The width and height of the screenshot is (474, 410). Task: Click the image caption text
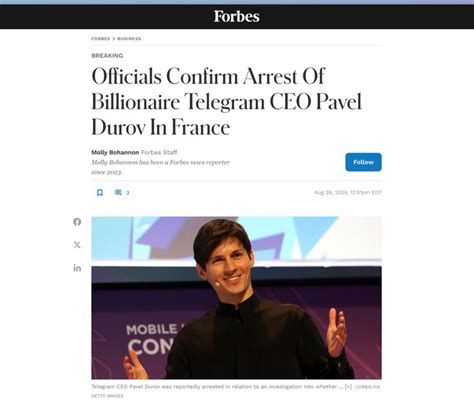coord(217,387)
